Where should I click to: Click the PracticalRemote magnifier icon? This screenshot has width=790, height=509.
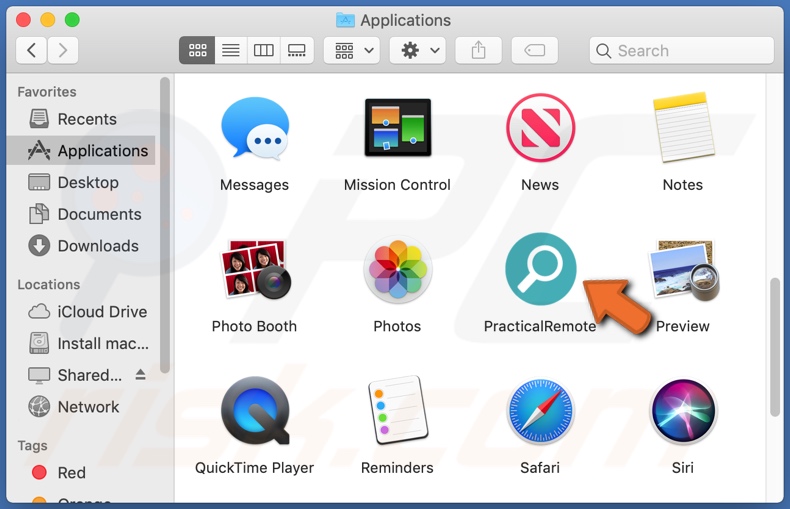click(540, 270)
